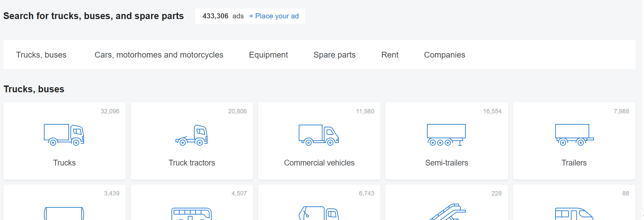Screen dimensions: 644x220
Task: Click the Semi-trailers icon
Action: [x=446, y=135]
